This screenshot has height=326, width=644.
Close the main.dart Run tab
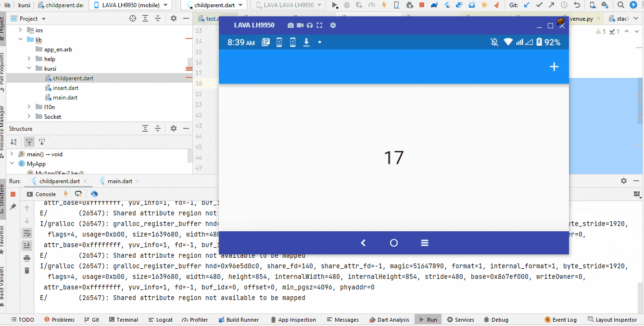(138, 181)
